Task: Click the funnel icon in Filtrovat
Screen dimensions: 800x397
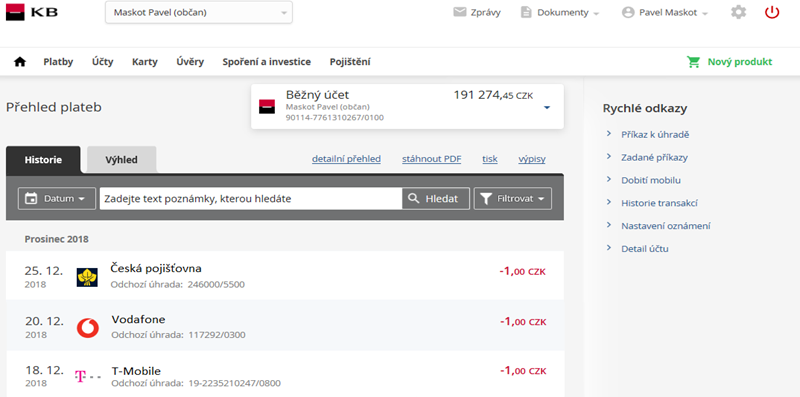Action: pyautogui.click(x=486, y=198)
